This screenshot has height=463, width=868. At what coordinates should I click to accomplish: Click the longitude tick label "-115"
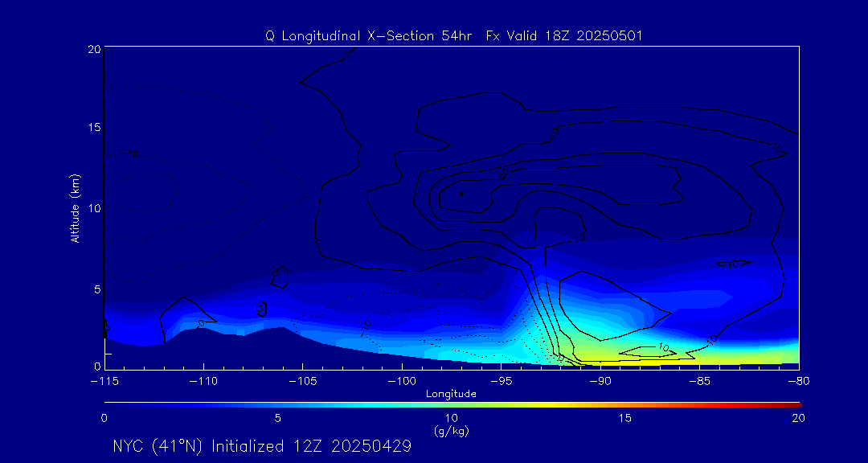(104, 382)
